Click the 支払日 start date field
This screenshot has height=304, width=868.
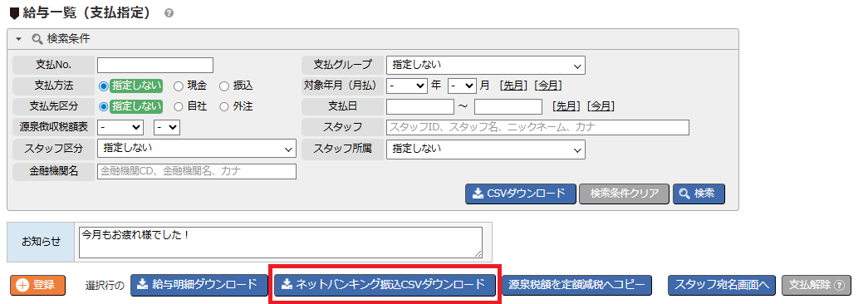pos(420,106)
